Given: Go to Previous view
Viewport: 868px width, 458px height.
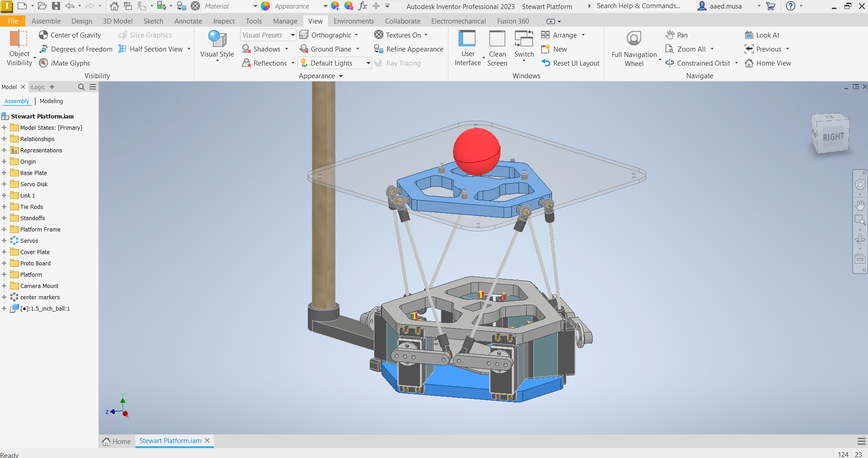Looking at the screenshot, I should 763,49.
